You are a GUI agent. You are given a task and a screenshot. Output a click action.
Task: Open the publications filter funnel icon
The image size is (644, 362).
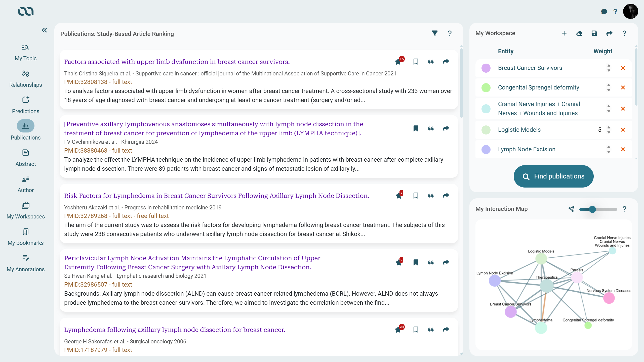(434, 33)
